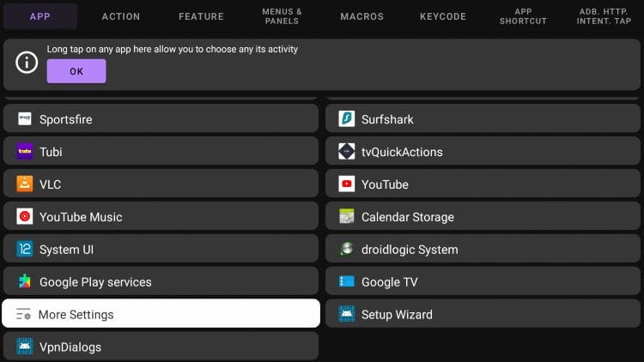Click the Setup Wizard android icon
Screen dimensions: 644x362
[347, 314]
